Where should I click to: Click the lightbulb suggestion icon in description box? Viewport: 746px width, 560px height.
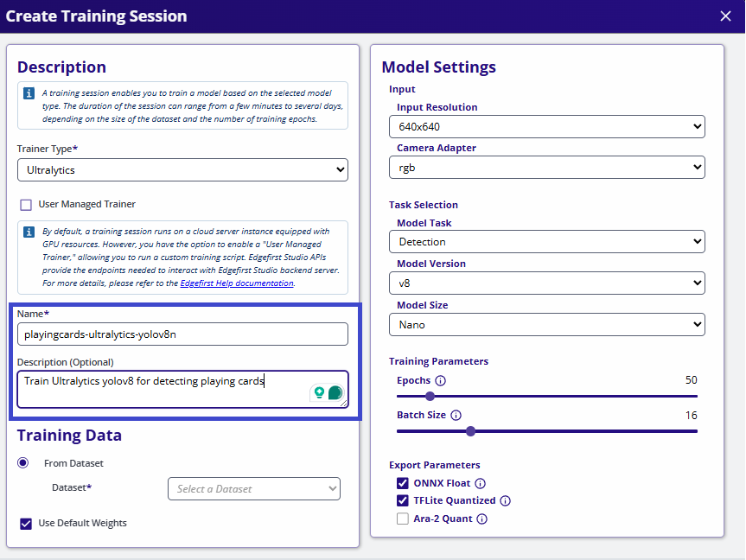319,392
